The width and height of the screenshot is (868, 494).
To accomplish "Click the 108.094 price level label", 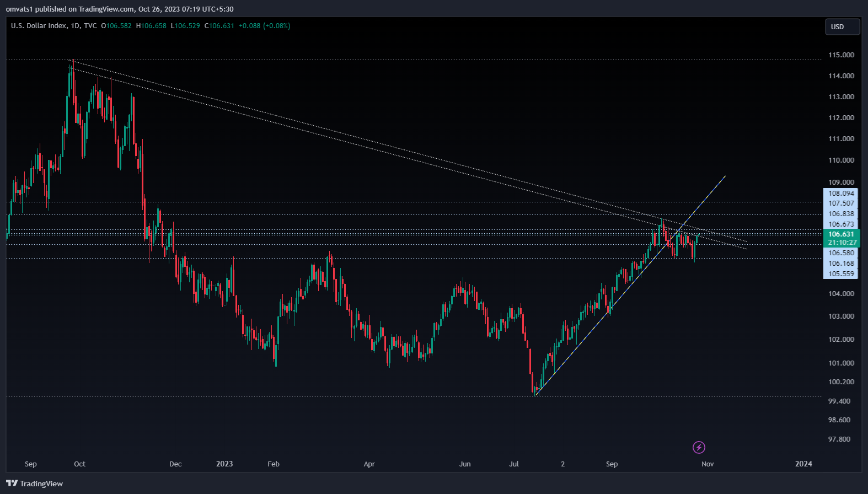I will click(841, 194).
